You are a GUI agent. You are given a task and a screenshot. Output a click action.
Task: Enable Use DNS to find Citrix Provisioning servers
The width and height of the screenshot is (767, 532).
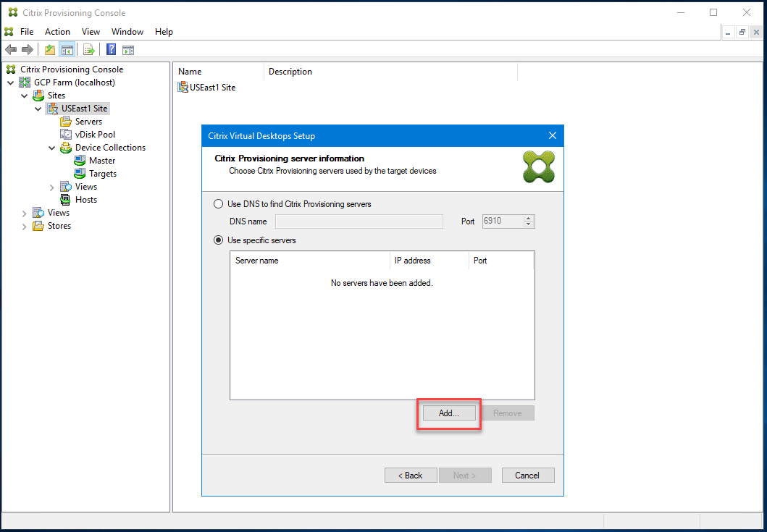tap(218, 204)
